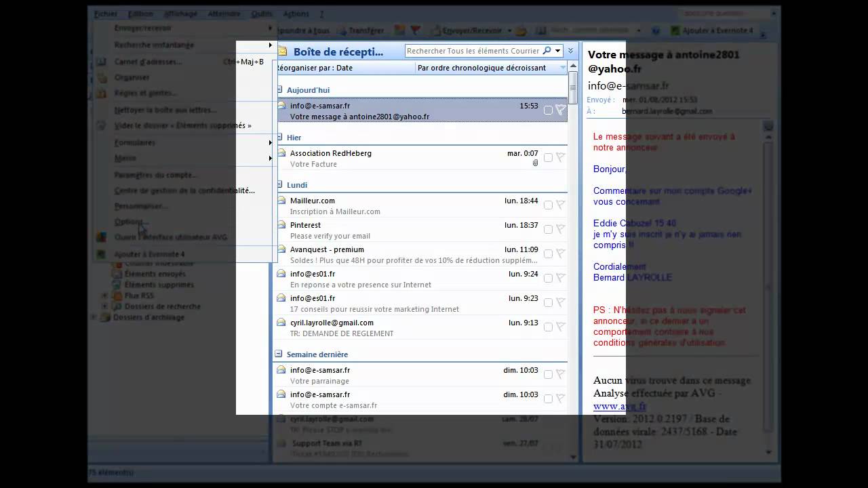The height and width of the screenshot is (488, 868).
Task: Collapse the Semaine dernière message group
Action: click(x=279, y=354)
